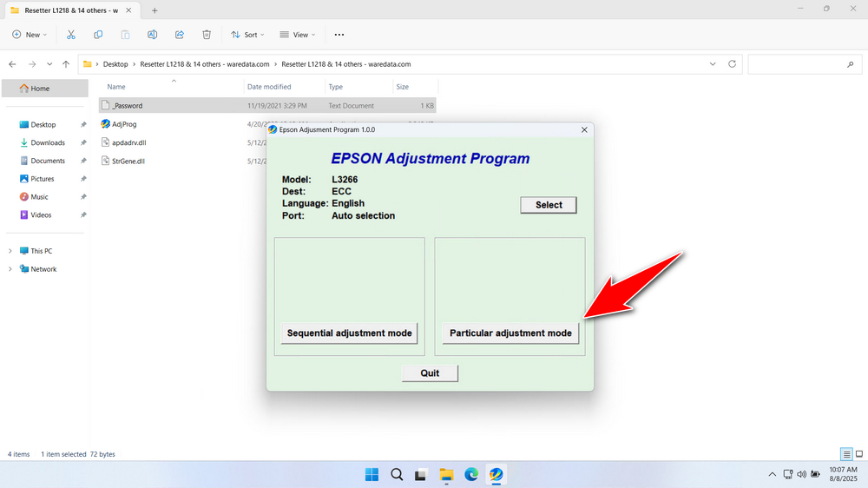
Task: Expand Network tree node
Action: tap(10, 269)
